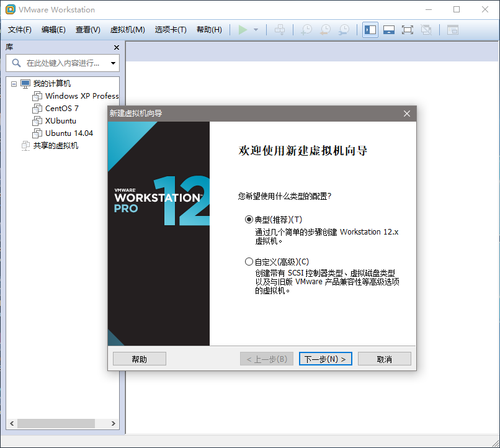Close the Library panel with X
The image size is (500, 448).
click(x=117, y=48)
